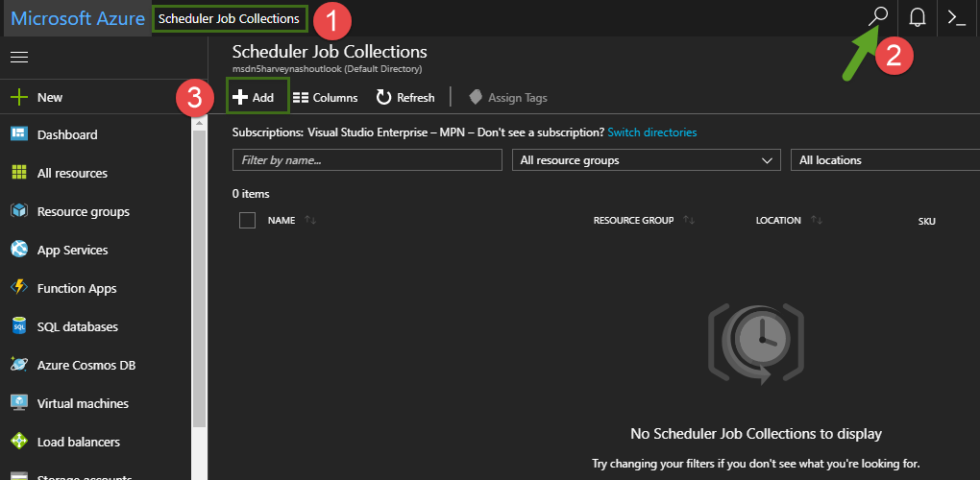Toggle the hamburger menu in the sidebar
The image size is (980, 480).
point(19,58)
